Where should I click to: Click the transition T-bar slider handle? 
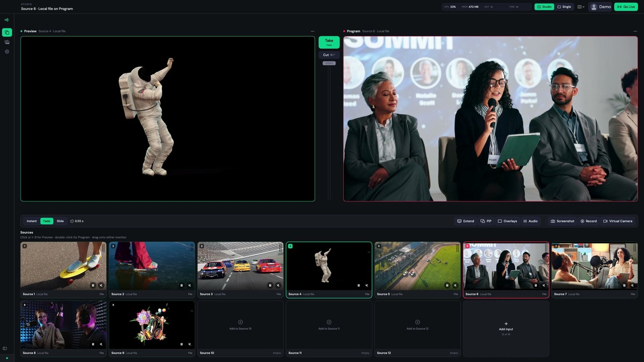(329, 63)
